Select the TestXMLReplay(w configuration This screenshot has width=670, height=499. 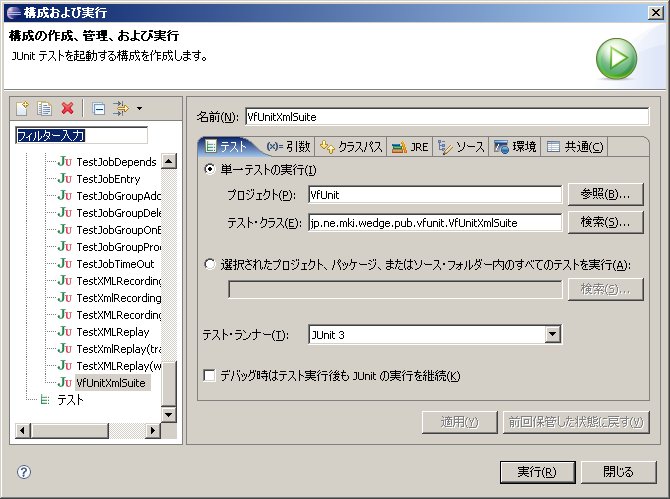click(118, 366)
